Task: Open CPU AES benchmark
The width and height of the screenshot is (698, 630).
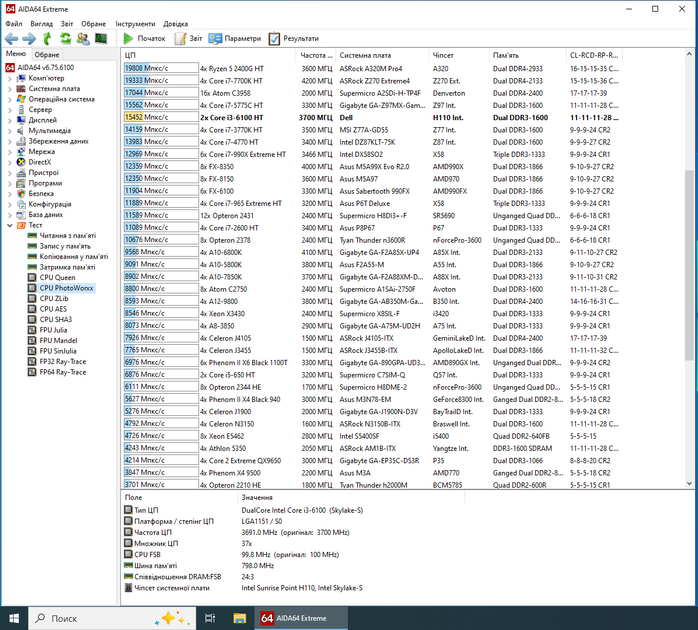Action: tap(53, 309)
